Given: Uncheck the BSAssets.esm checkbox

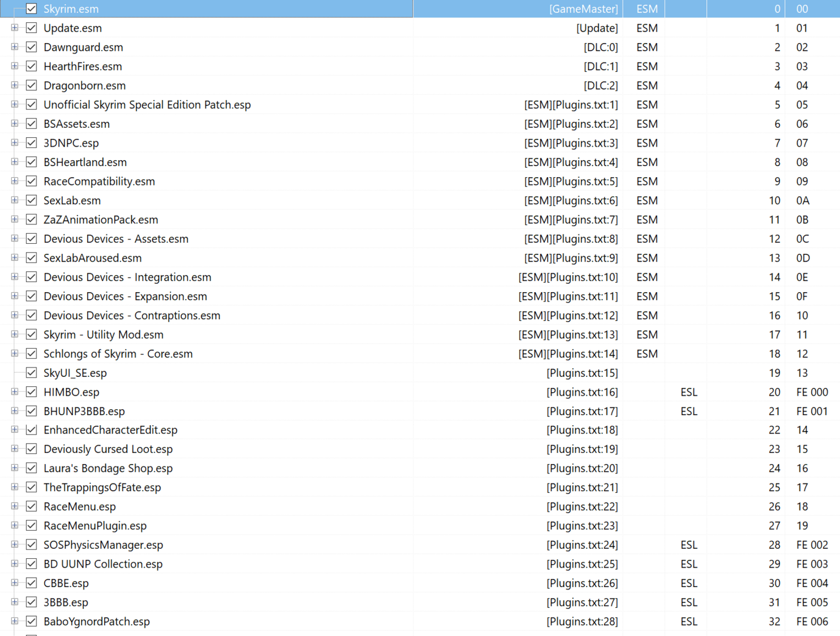Looking at the screenshot, I should pos(32,124).
